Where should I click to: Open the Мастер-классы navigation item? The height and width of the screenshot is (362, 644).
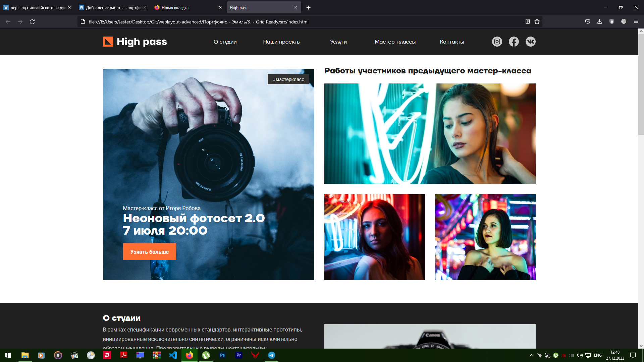click(395, 42)
